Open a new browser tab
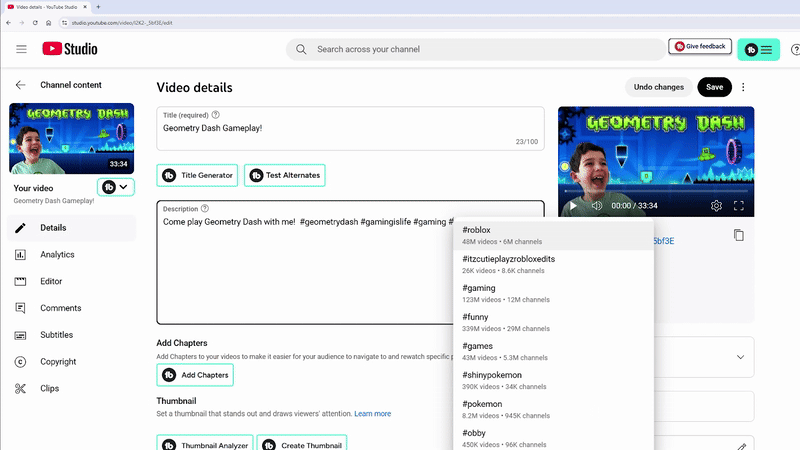Screen dimensions: 800x450 [x=98, y=7]
